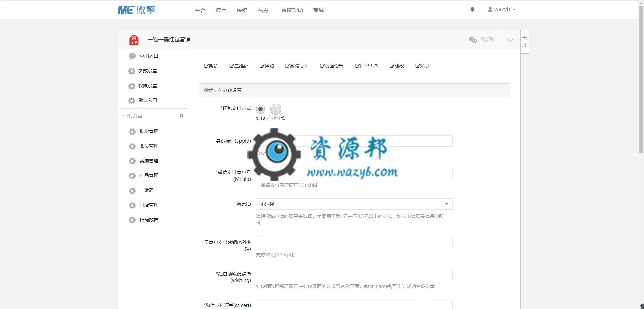This screenshot has height=309, width=644.
Task: Click the 权限设置 gear icon
Action: click(x=132, y=86)
